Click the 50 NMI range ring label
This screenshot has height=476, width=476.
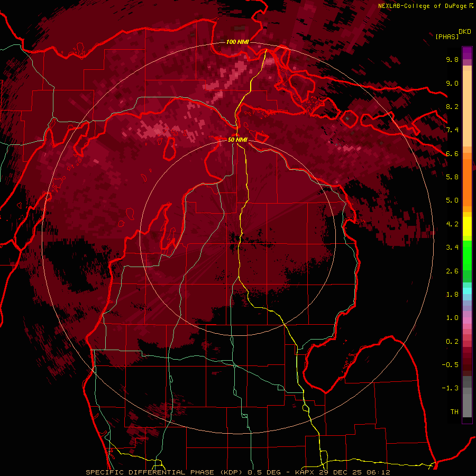click(237, 140)
